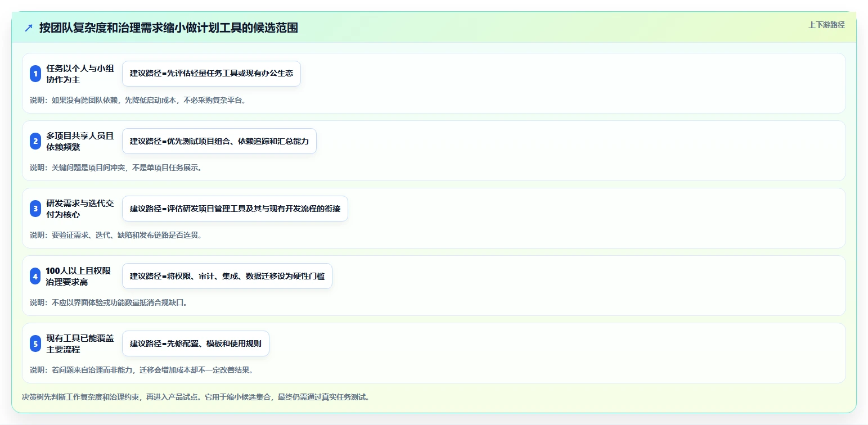Viewport: 868px width, 425px height.
Task: Click the heading 研发需求与迭代交付为核心
Action: click(x=80, y=209)
